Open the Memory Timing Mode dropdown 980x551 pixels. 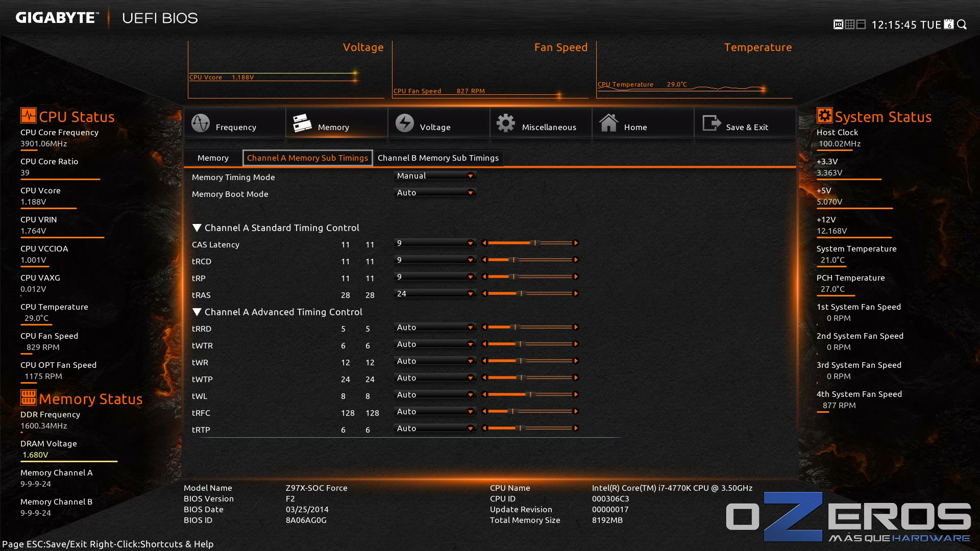point(435,176)
